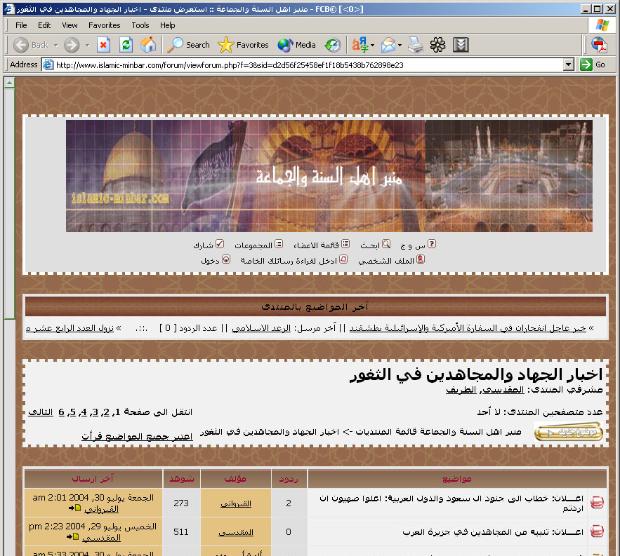Click the green Go arrow button
Screen dimensions: 620x556
tap(586, 64)
